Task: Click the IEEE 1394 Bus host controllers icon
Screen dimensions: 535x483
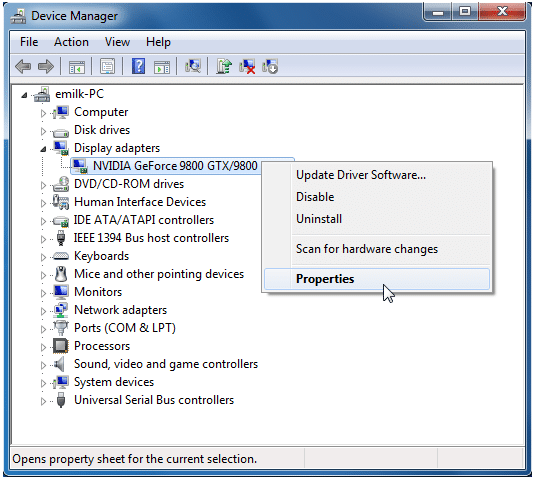Action: pos(61,238)
